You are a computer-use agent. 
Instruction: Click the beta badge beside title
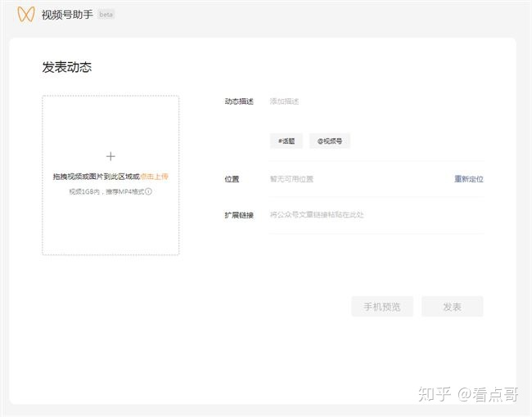pos(106,15)
